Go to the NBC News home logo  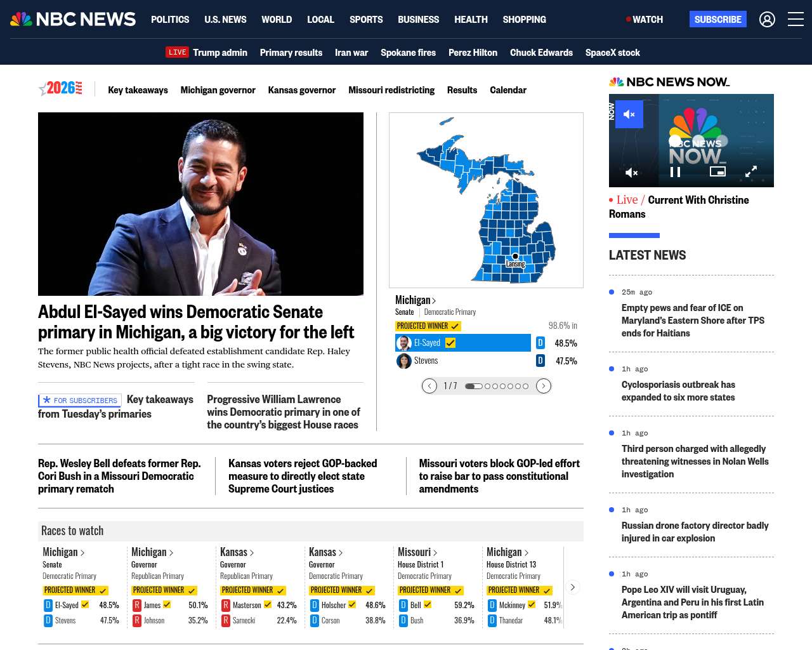click(x=73, y=19)
